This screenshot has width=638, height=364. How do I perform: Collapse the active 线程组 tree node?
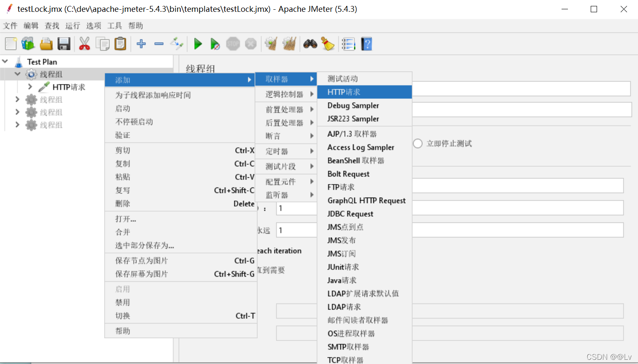click(x=17, y=74)
